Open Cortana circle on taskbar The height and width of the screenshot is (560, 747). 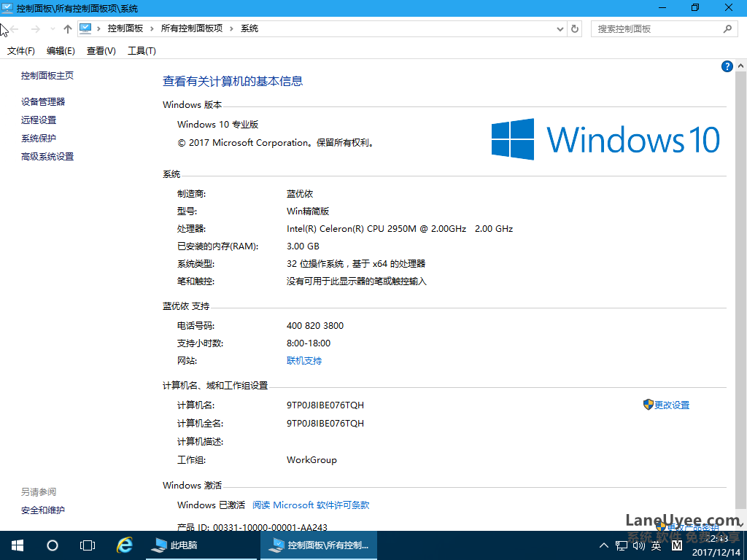(x=53, y=545)
